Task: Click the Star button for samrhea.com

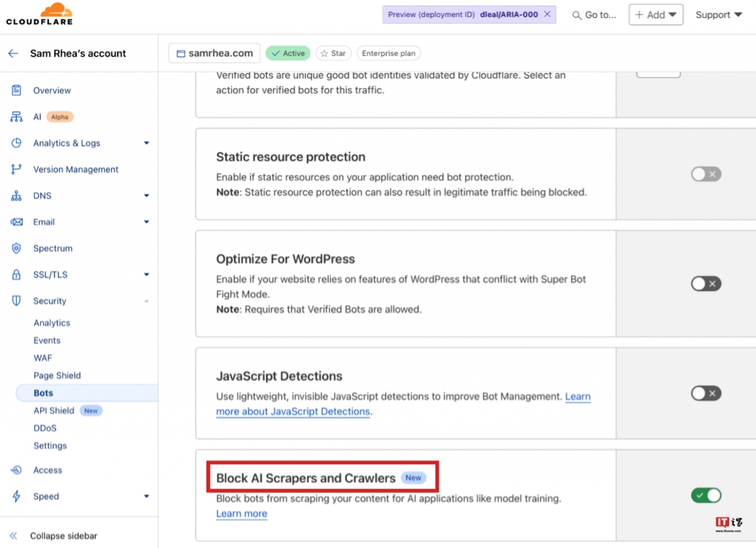Action: pyautogui.click(x=334, y=53)
